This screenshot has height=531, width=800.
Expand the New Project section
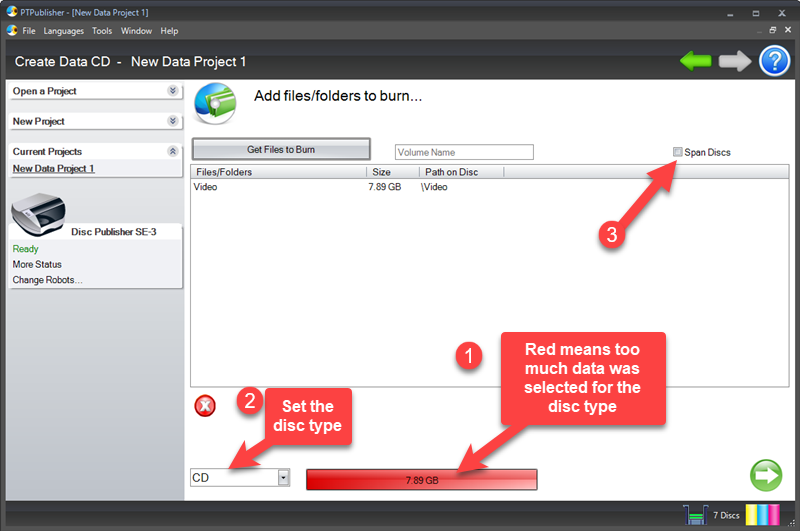pos(173,121)
